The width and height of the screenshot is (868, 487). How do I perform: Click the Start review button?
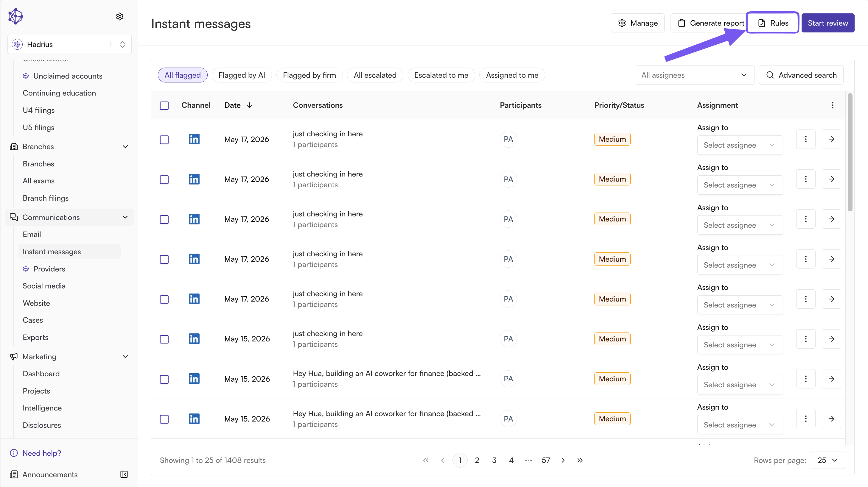point(827,23)
